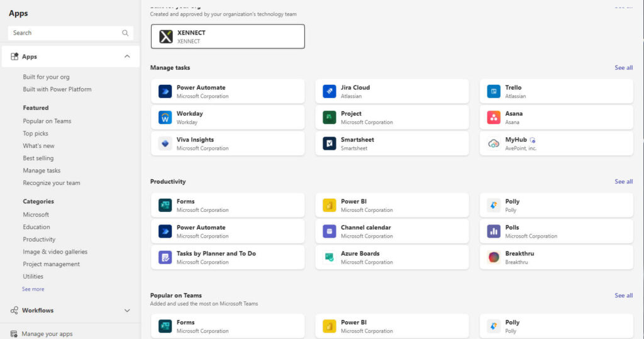
Task: Select Manage tasks in sidebar
Action: coord(42,170)
